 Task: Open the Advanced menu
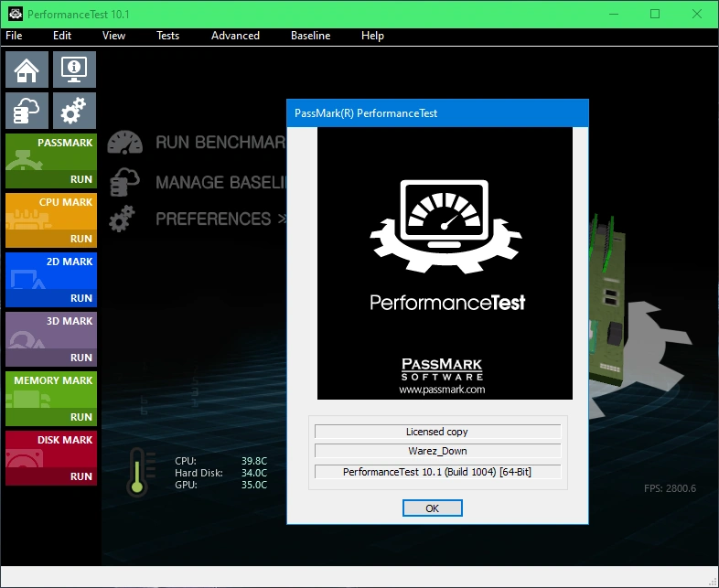[x=235, y=36]
